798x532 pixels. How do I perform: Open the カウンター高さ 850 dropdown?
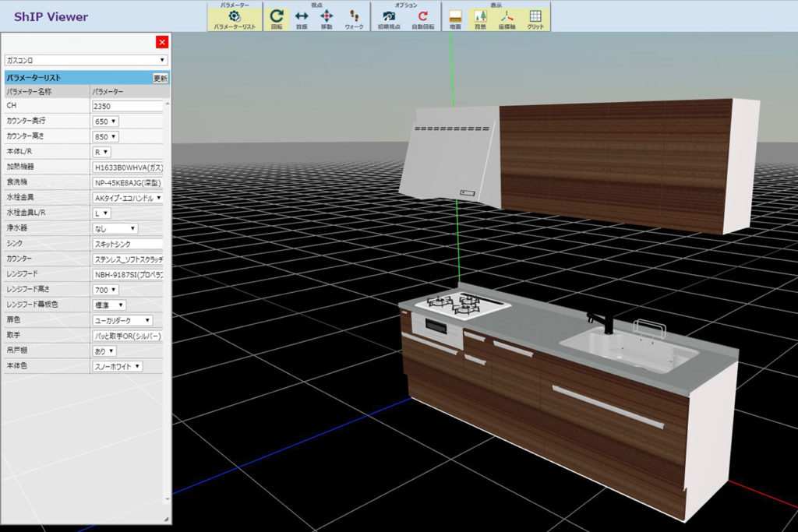pos(105,137)
